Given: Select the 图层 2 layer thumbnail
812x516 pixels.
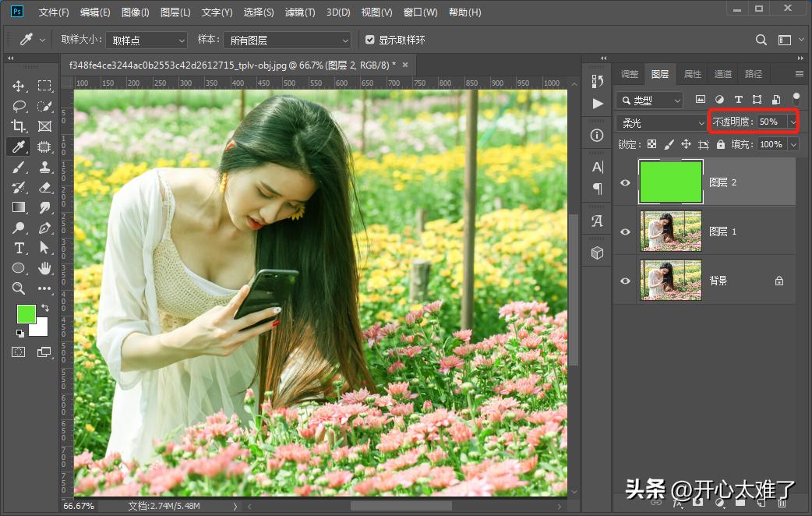Looking at the screenshot, I should (671, 182).
